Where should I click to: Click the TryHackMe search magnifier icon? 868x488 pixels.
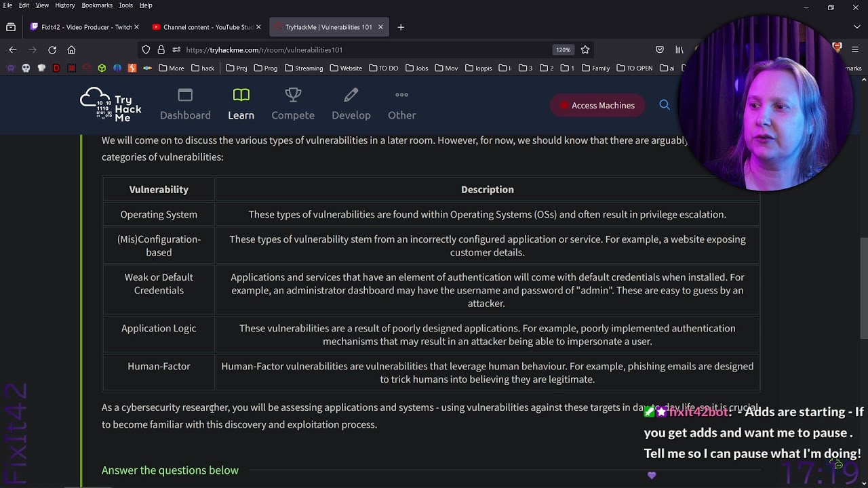coord(665,105)
